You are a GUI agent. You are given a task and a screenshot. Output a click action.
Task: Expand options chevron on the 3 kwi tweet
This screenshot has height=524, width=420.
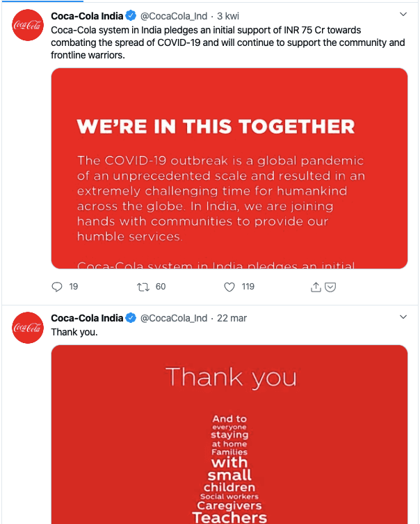click(403, 15)
